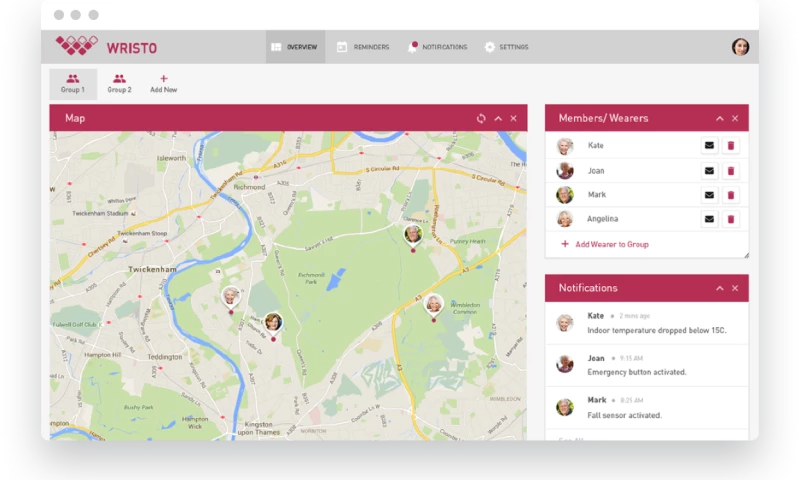Send a message to Angelina
Viewport: 800px width, 480px height.
pyautogui.click(x=709, y=219)
